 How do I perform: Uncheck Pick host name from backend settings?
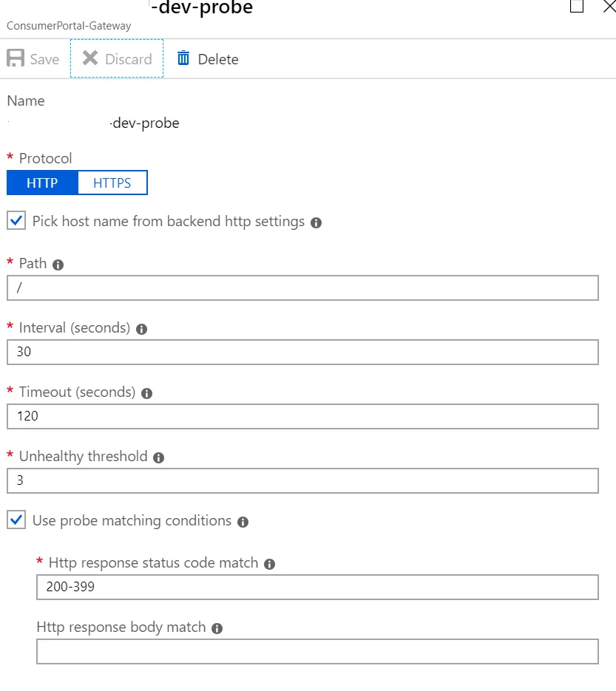coord(16,220)
